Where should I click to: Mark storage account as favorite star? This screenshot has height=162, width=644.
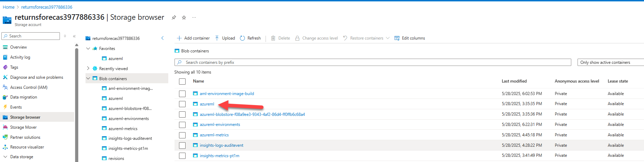coord(184,17)
